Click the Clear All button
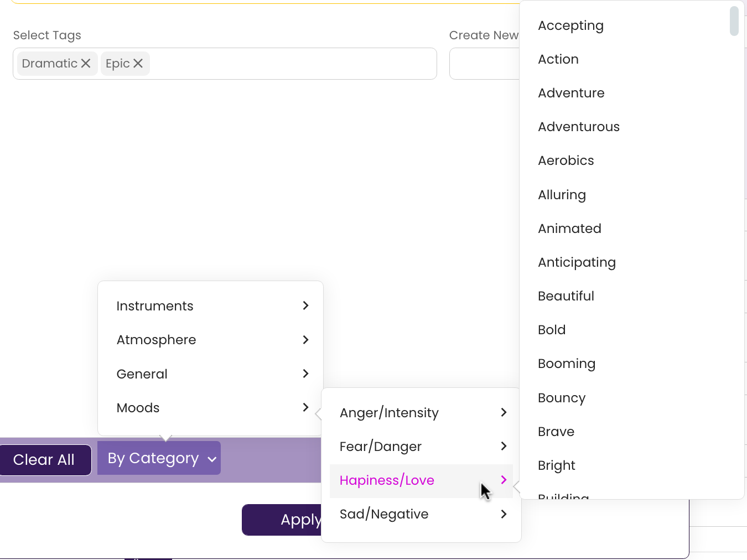This screenshot has height=560, width=747. [44, 460]
